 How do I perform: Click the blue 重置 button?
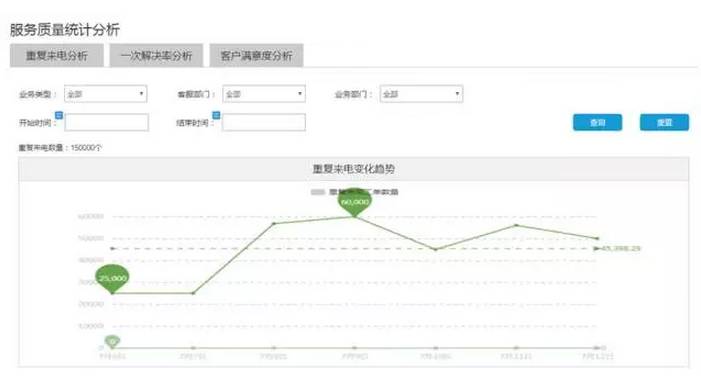pos(664,123)
